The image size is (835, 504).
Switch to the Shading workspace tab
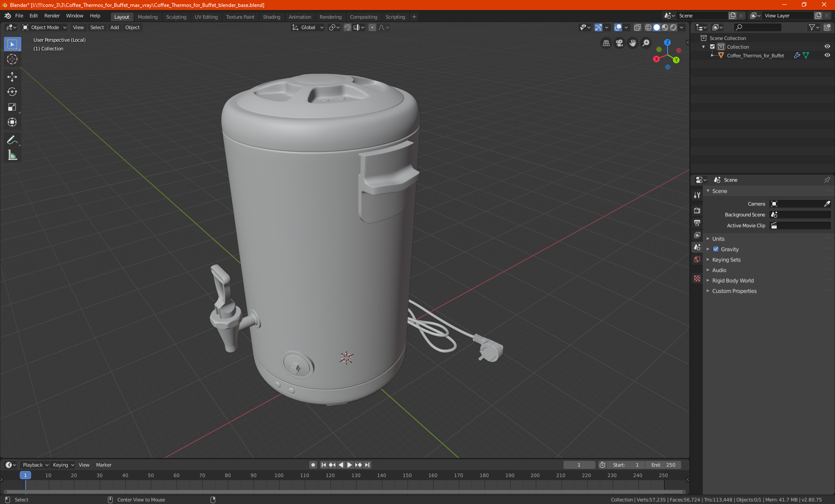tap(271, 16)
